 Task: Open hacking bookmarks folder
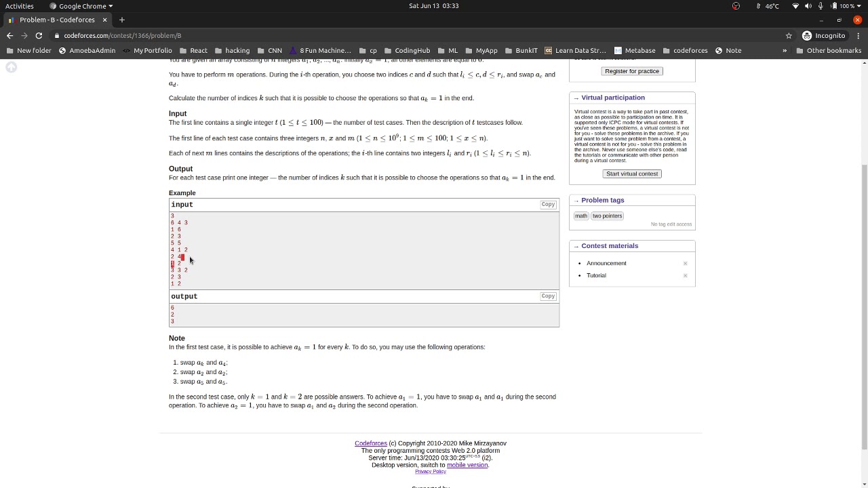click(232, 50)
